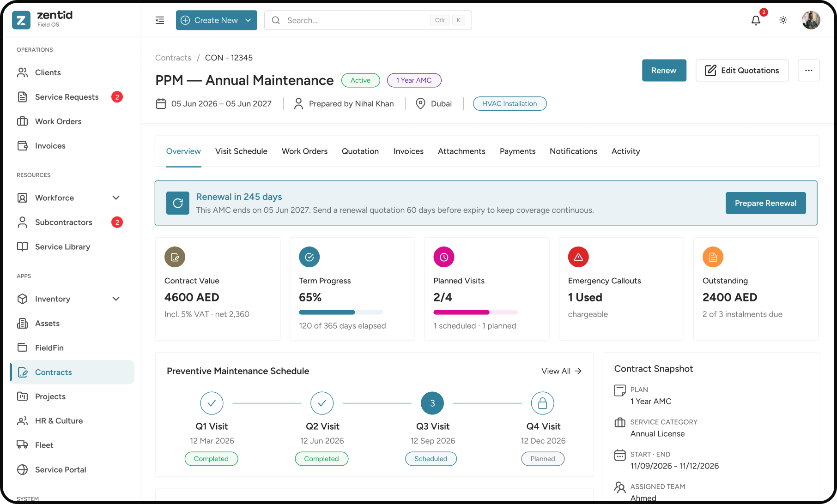Click the Term Progress checkmark icon
The height and width of the screenshot is (504, 837).
click(x=309, y=257)
